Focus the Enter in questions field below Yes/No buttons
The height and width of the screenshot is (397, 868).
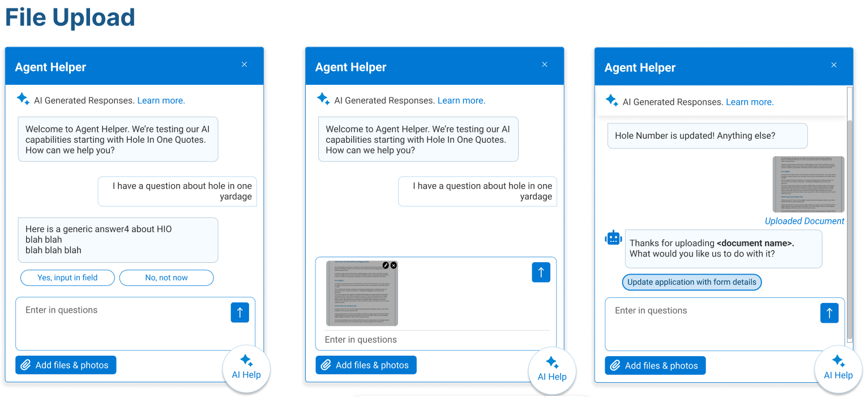click(135, 323)
